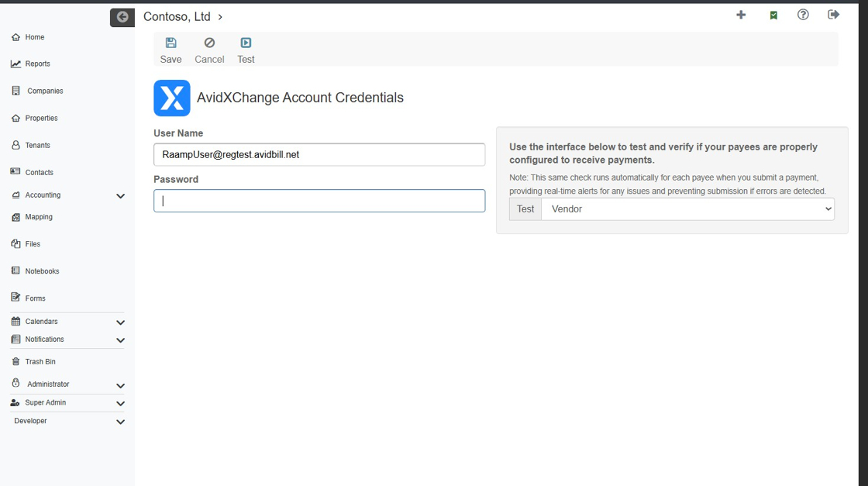
Task: Click the AvidXChange logo
Action: click(172, 98)
